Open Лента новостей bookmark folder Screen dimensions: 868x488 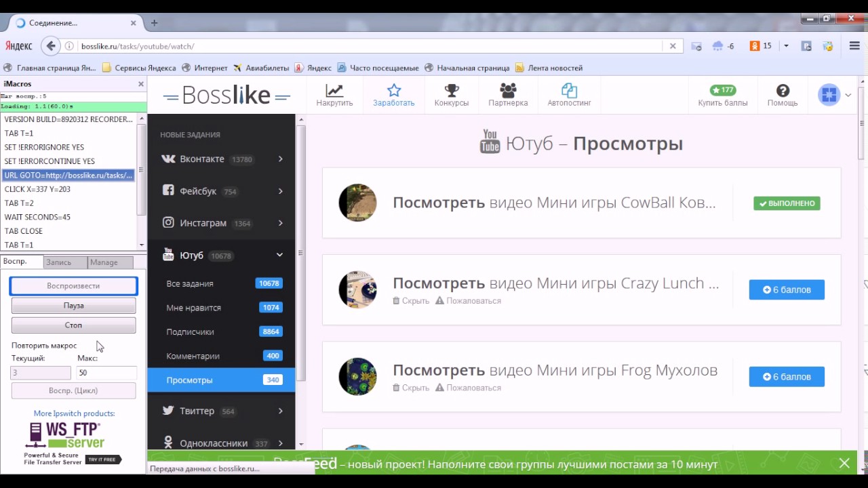pos(549,68)
